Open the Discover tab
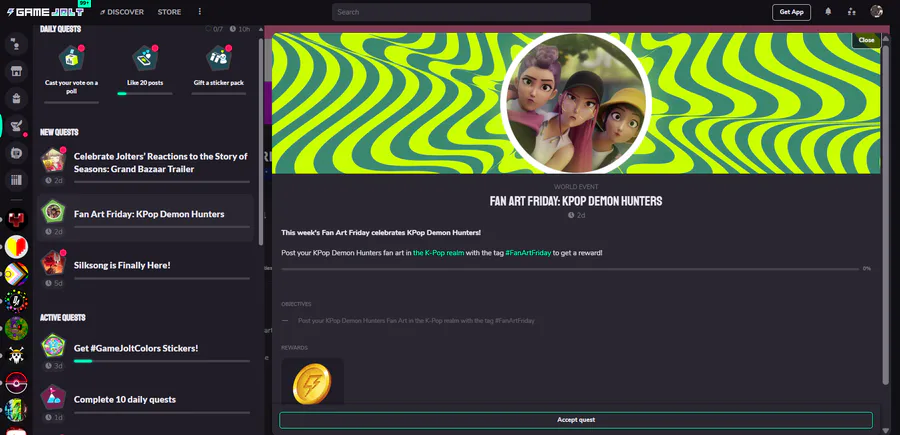 point(122,11)
